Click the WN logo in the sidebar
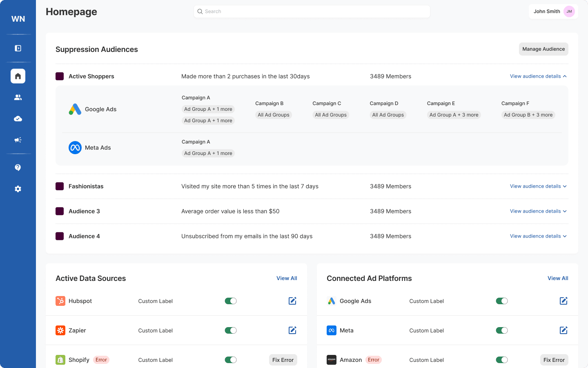The image size is (588, 368). click(x=18, y=19)
